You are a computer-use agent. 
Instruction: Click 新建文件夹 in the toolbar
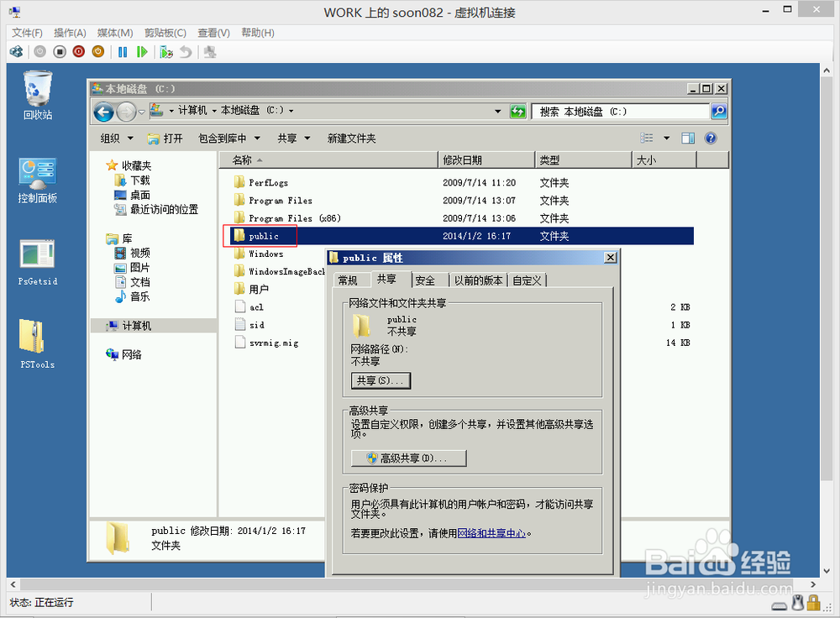[x=351, y=139]
